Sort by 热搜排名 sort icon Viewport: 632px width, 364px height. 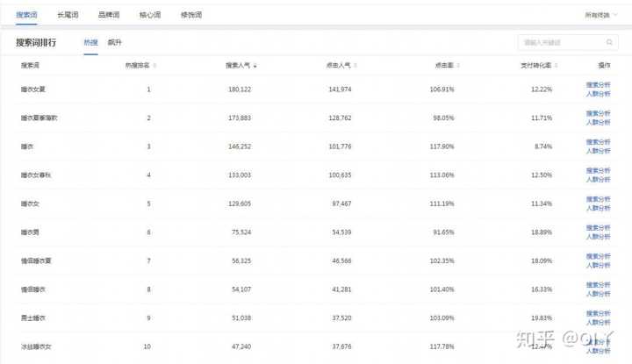[x=154, y=66]
